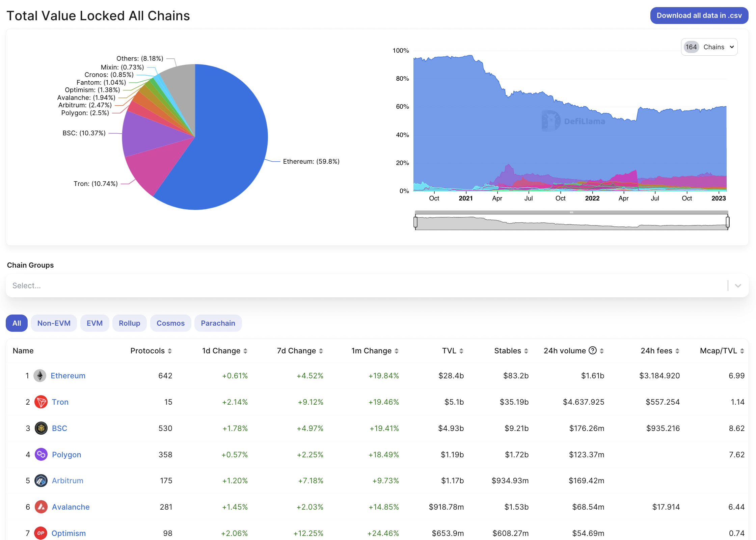The height and width of the screenshot is (540, 756).
Task: Click the Tron chain logo icon
Action: tap(41, 402)
